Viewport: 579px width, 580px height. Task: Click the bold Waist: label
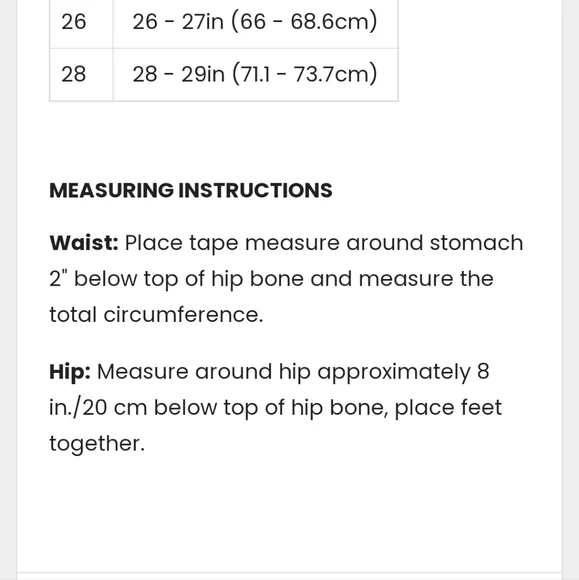point(84,243)
